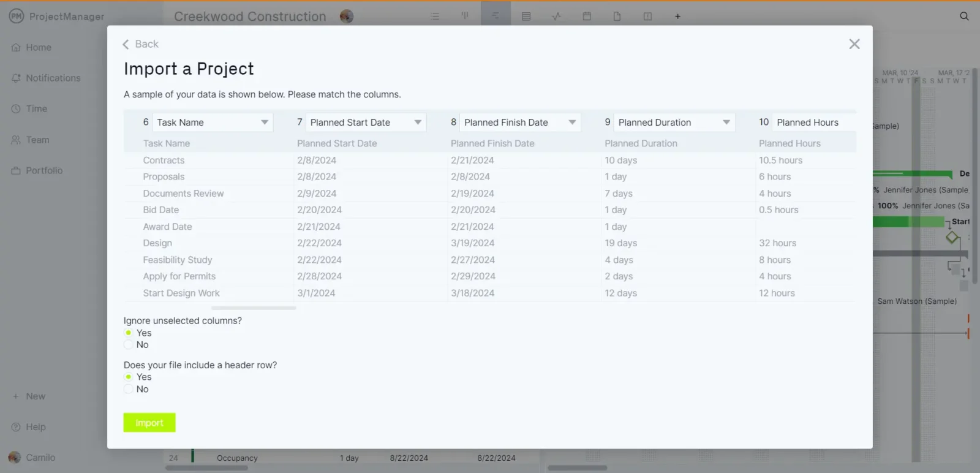Open Notifications bell in the sidebar
Viewport: 980px width, 473px height.
[x=46, y=78]
